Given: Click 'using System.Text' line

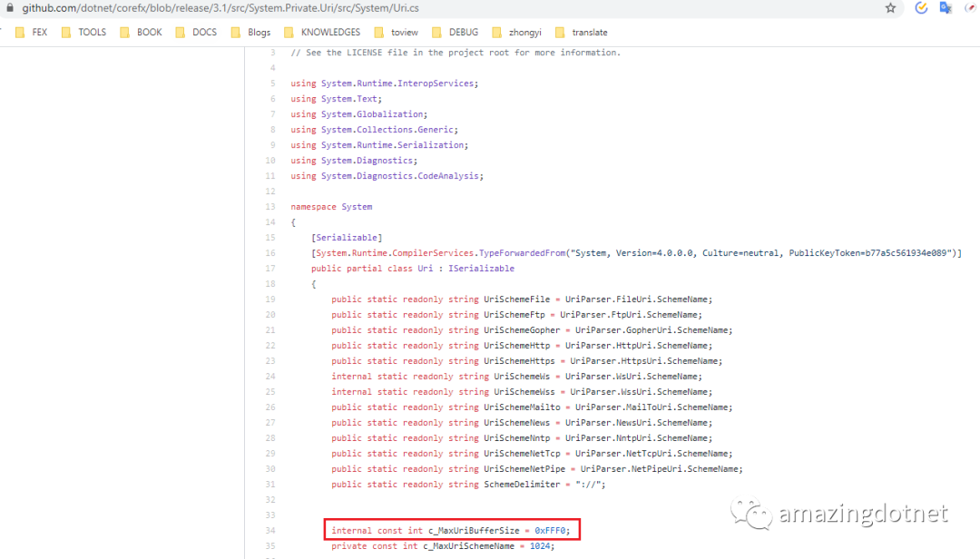Looking at the screenshot, I should 337,99.
